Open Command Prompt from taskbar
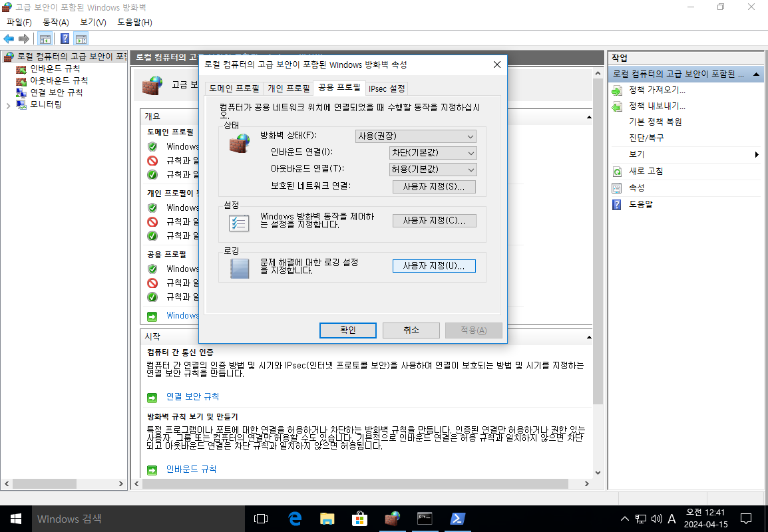This screenshot has width=768, height=532. click(x=424, y=519)
